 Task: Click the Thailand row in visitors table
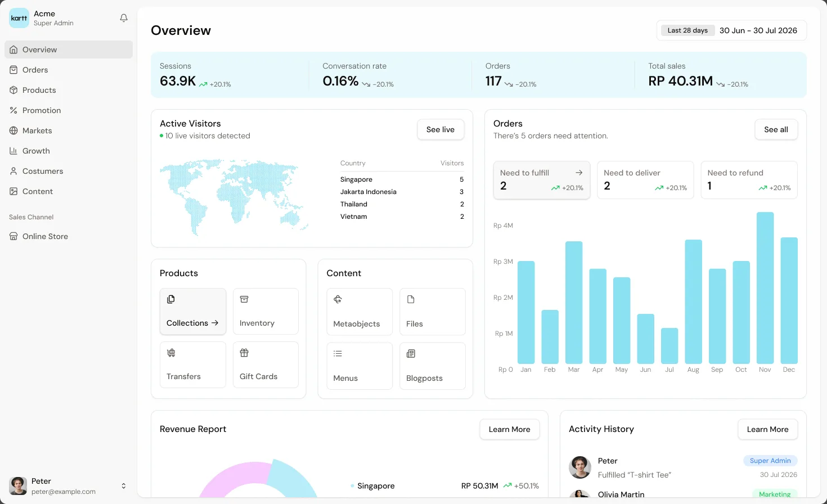[x=402, y=204]
